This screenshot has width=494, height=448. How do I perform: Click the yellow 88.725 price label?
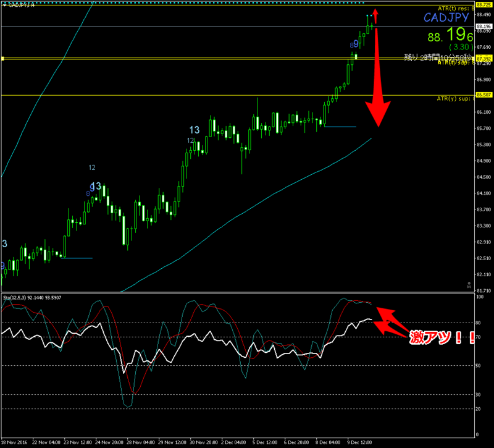pyautogui.click(x=484, y=5)
